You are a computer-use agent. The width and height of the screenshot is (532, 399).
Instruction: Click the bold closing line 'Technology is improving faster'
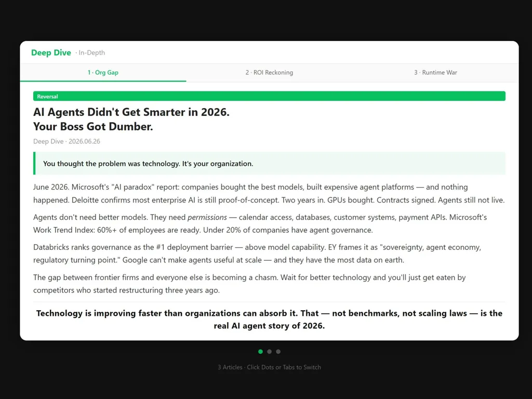(269, 320)
